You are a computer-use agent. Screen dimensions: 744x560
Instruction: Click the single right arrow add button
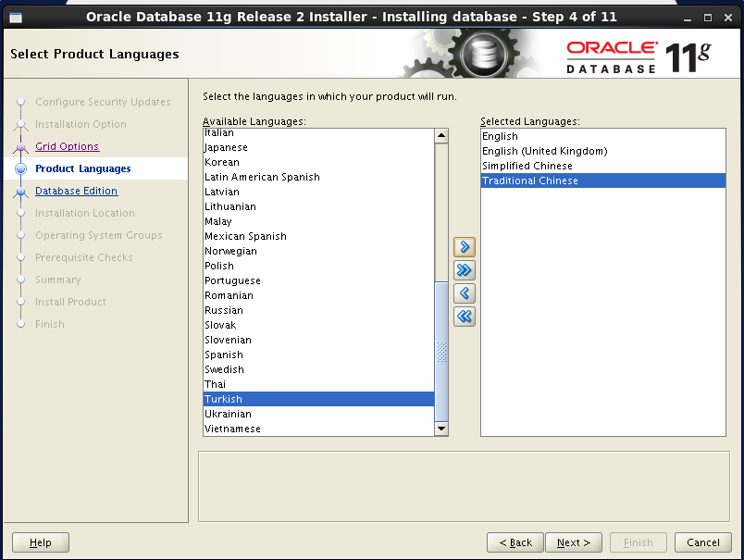click(465, 247)
